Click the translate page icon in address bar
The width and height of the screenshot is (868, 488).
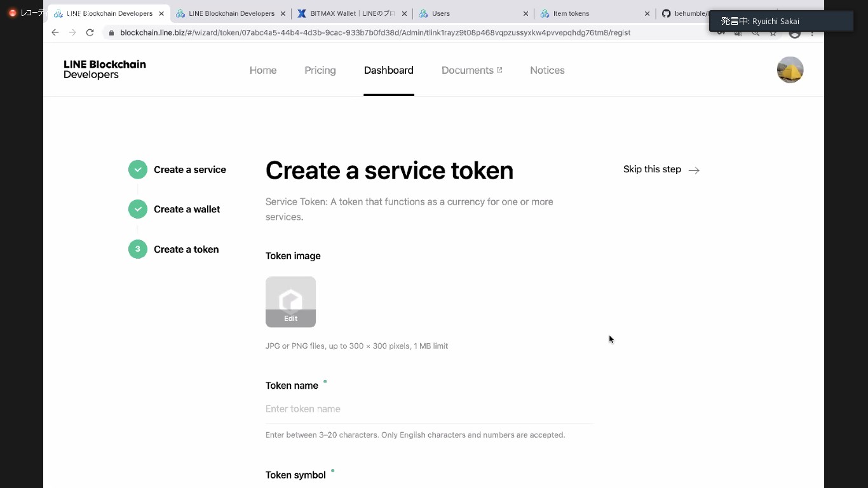tap(738, 32)
